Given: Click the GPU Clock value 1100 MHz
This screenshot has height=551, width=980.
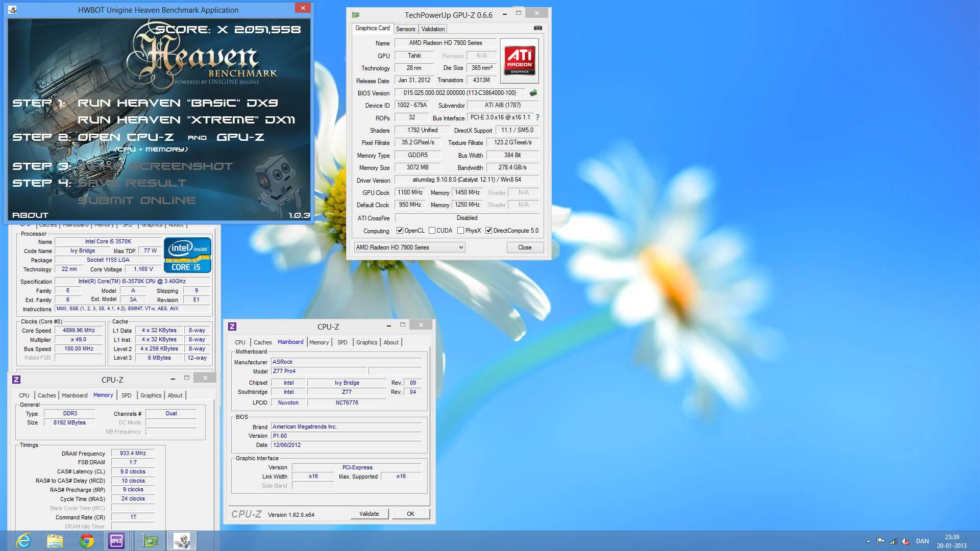Looking at the screenshot, I should [410, 192].
